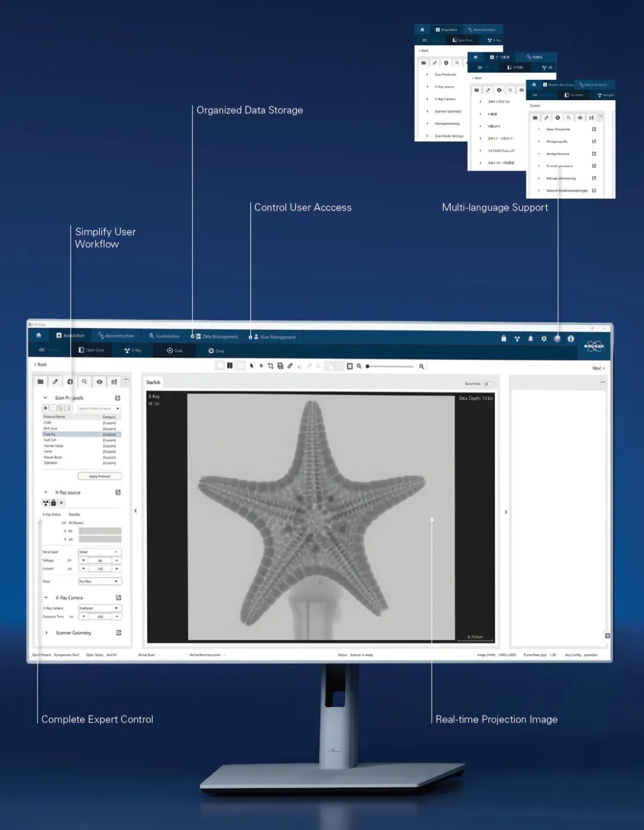Switch to the Examination tab
The image size is (644, 830).
pyautogui.click(x=164, y=336)
